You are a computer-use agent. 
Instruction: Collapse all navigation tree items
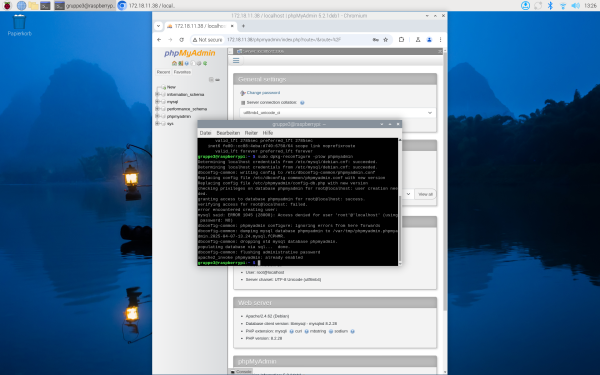pyautogui.click(x=211, y=80)
